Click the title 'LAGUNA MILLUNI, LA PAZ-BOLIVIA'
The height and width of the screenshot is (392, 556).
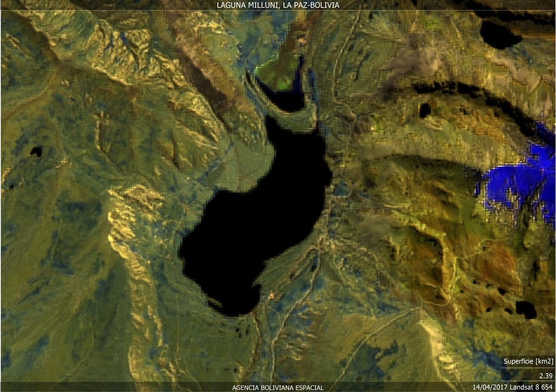[x=278, y=5]
